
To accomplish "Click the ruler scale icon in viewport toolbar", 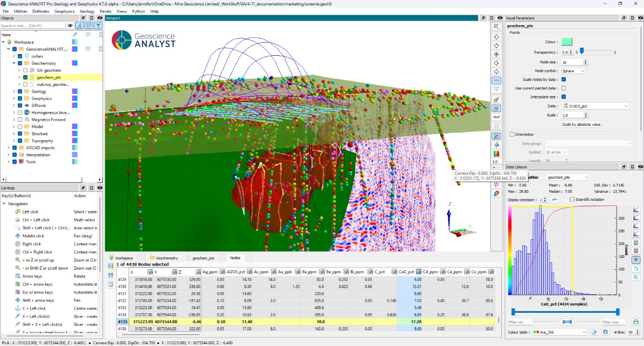I will [x=496, y=117].
